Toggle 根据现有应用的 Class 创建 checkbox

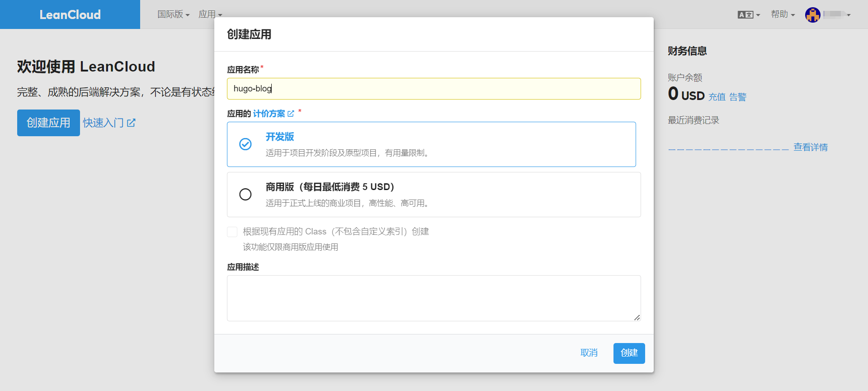232,232
